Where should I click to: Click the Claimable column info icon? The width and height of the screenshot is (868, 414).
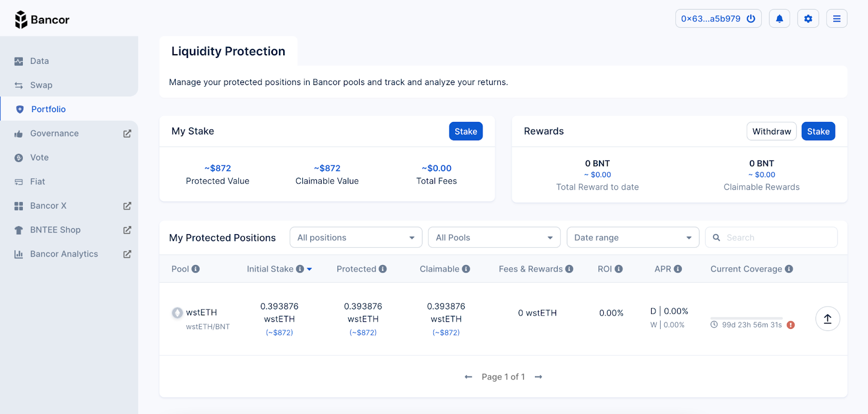[x=466, y=269]
